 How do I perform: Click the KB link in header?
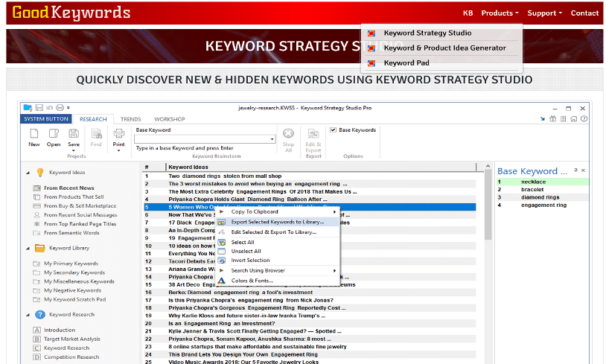click(x=468, y=13)
